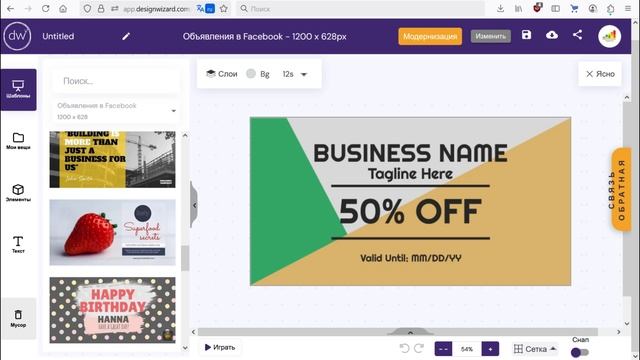Open the Обратная связь feedback tab

point(621,190)
